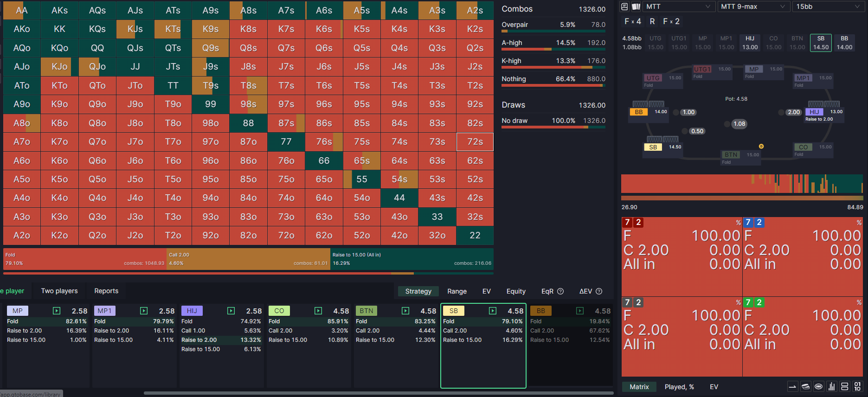Select the Strategy view tab
Screen dimensions: 868x397
418,291
